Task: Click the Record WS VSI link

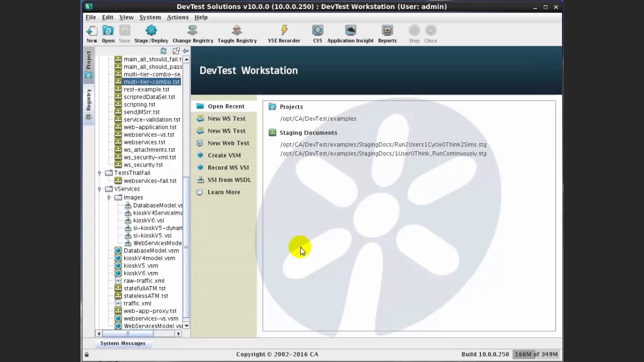Action: (228, 167)
